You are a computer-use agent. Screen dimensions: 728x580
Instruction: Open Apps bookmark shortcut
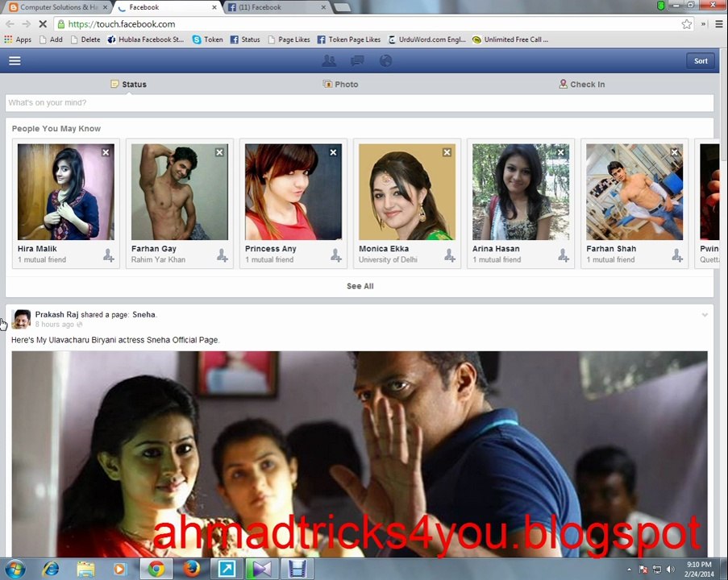[18, 39]
